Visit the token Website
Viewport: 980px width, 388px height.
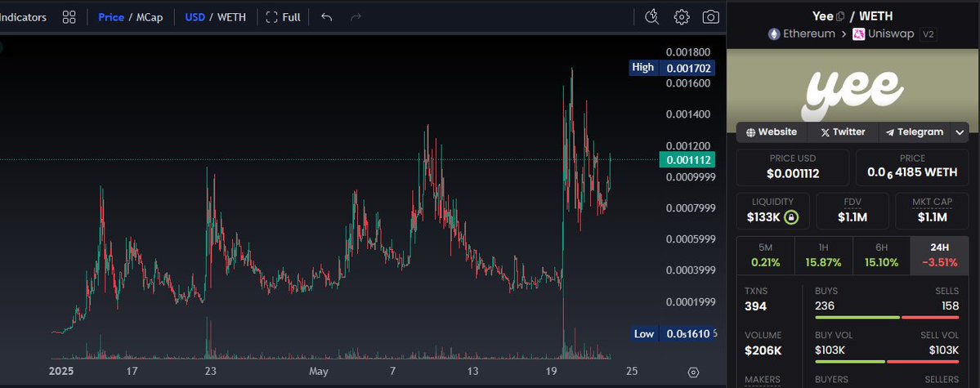coord(772,132)
